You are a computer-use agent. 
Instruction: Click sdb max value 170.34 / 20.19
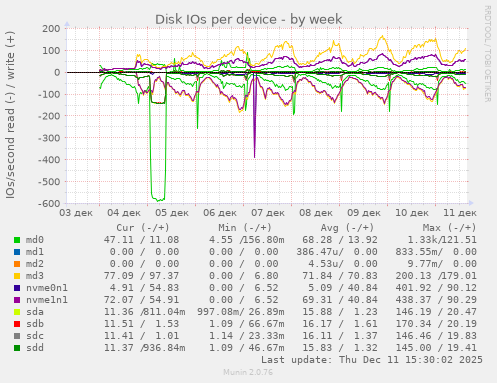tap(436, 324)
